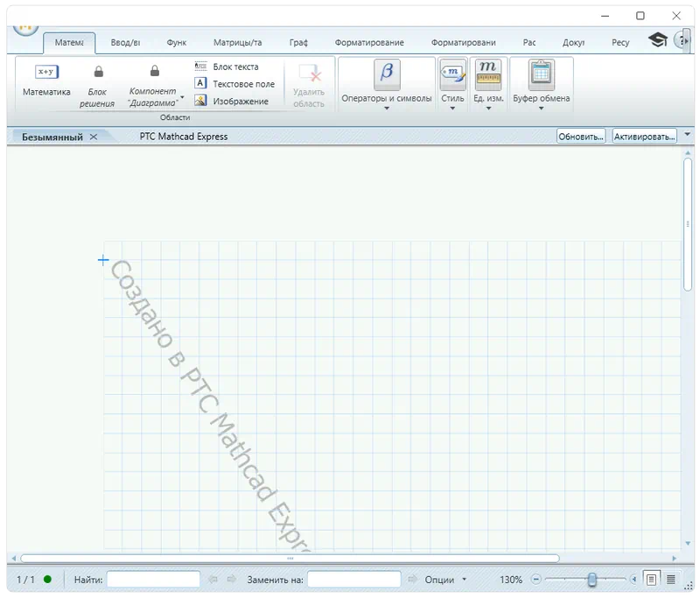The height and width of the screenshot is (598, 700).
Task: Click the green calculation status indicator
Action: (47, 580)
